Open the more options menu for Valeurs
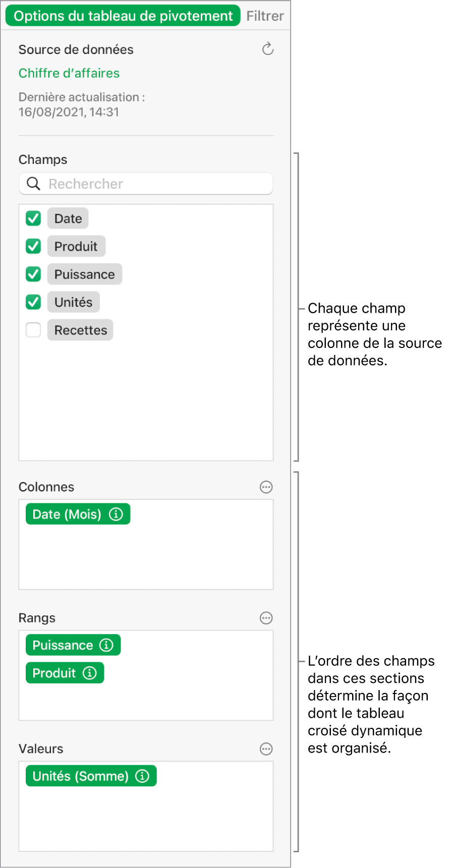Screen dimensions: 452x868 (x=266, y=749)
